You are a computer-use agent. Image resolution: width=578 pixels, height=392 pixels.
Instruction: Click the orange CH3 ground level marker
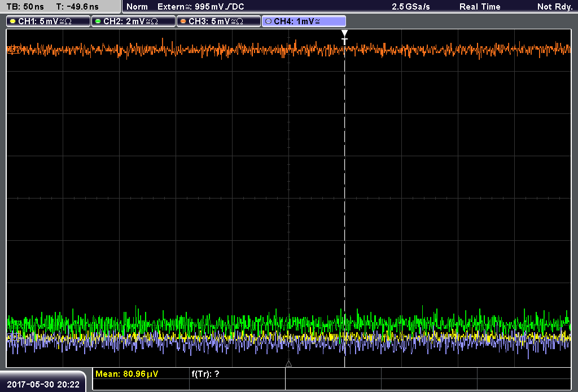(x=14, y=50)
